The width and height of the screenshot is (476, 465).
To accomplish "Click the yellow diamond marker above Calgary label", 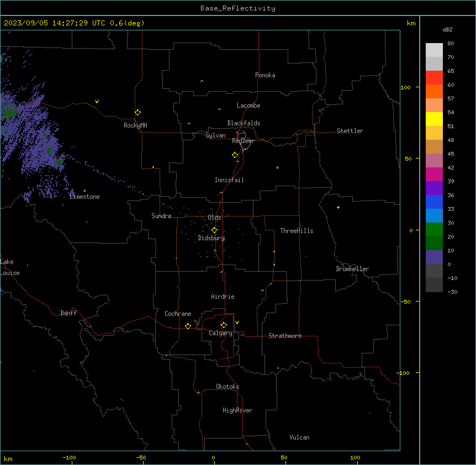I will pyautogui.click(x=224, y=325).
